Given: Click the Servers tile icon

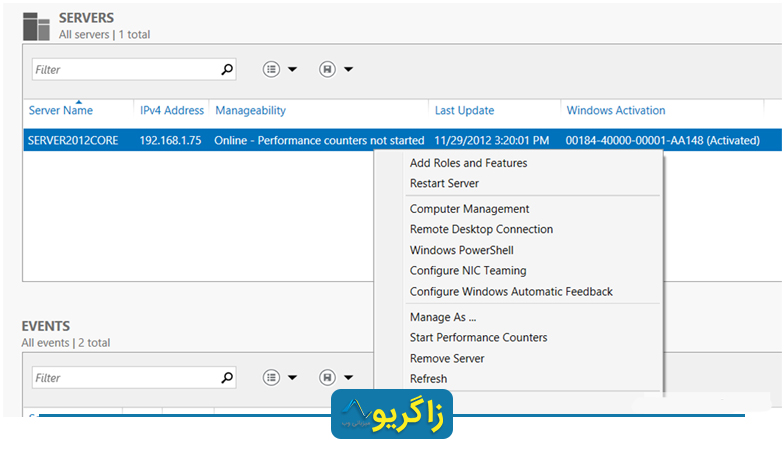Looking at the screenshot, I should pyautogui.click(x=36, y=26).
